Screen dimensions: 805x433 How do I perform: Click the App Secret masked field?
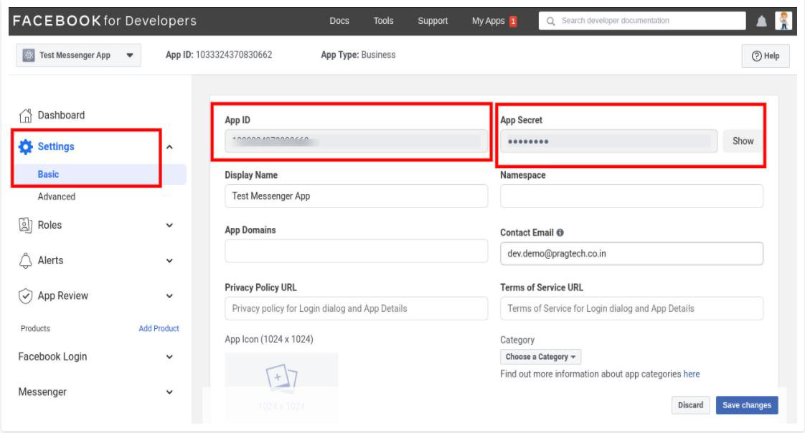point(609,141)
